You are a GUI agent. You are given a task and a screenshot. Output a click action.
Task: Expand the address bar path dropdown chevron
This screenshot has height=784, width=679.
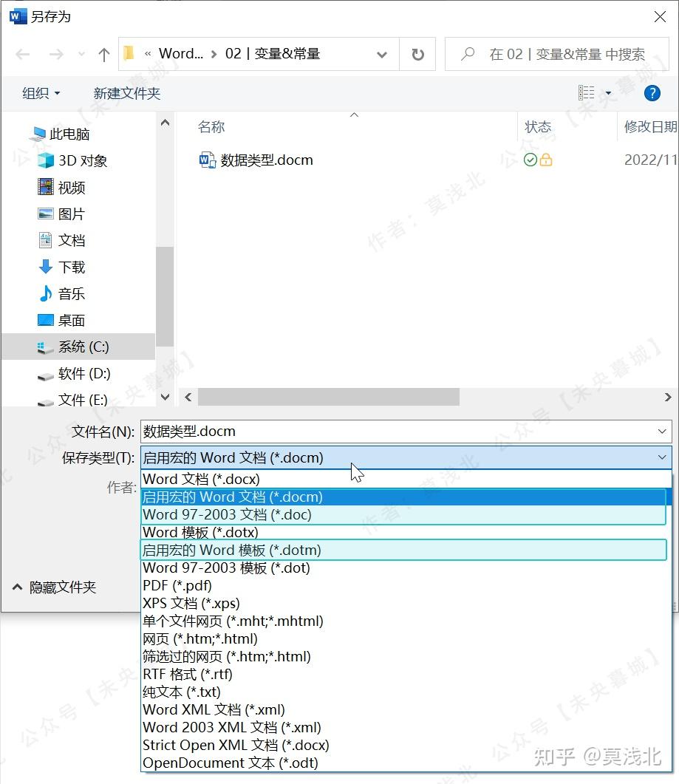[x=382, y=54]
